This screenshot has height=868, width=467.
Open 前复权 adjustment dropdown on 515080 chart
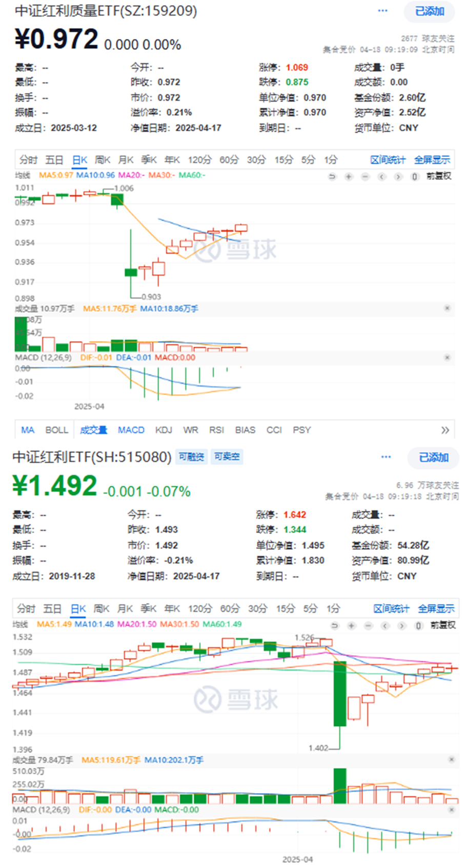click(443, 625)
